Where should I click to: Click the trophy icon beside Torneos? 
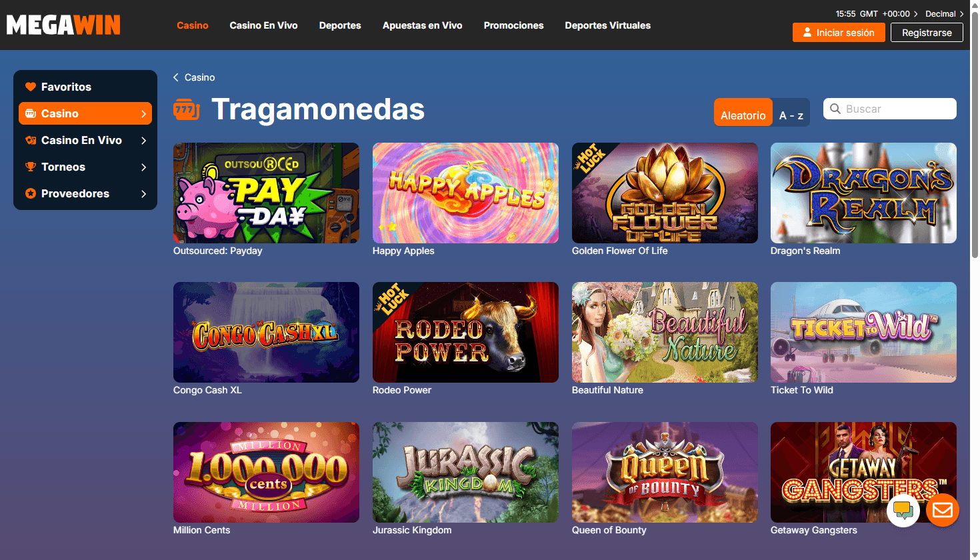tap(31, 167)
